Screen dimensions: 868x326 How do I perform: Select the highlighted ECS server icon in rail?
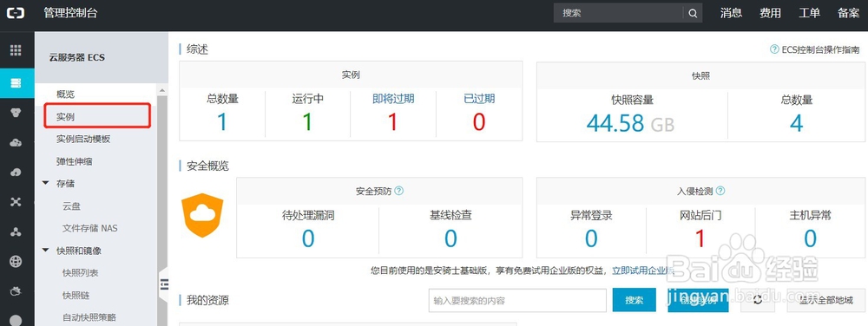pyautogui.click(x=16, y=83)
